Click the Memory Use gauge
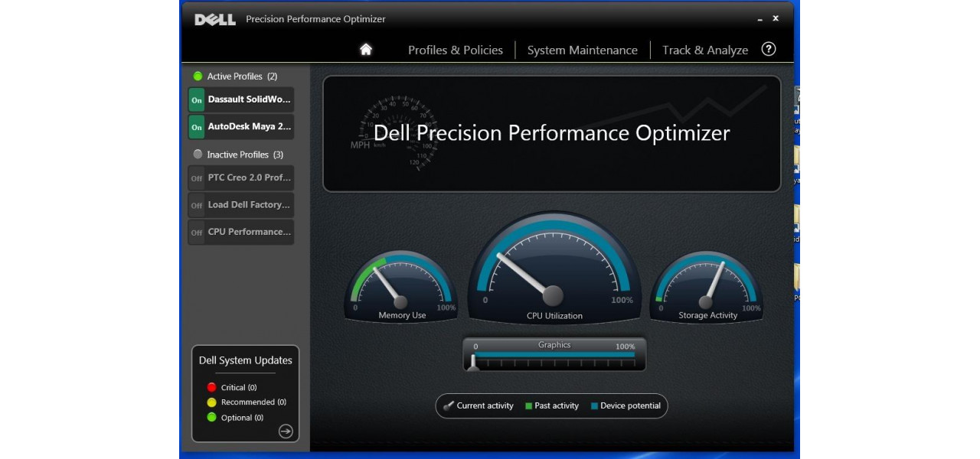 tap(401, 287)
